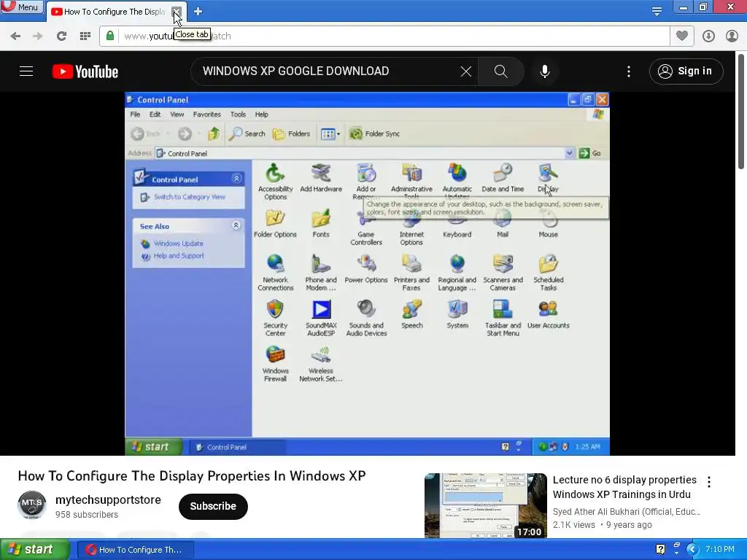The width and height of the screenshot is (747, 560).
Task: Open Security Center icon
Action: [275, 318]
